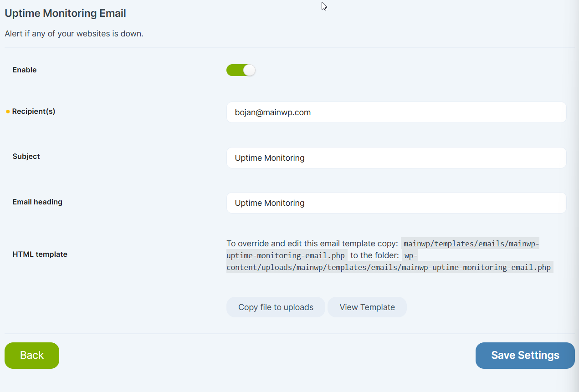Click the HTML template label
Screen dimensions: 579x392
[x=40, y=254]
